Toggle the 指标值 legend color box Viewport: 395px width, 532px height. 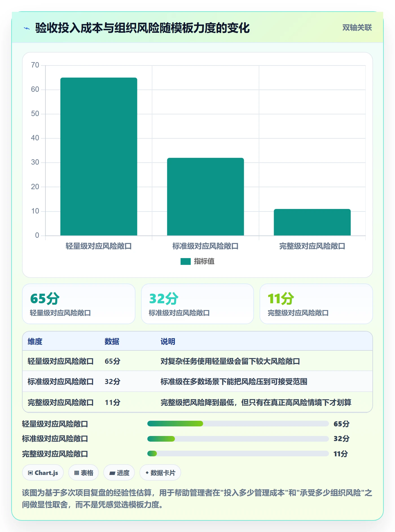[185, 261]
